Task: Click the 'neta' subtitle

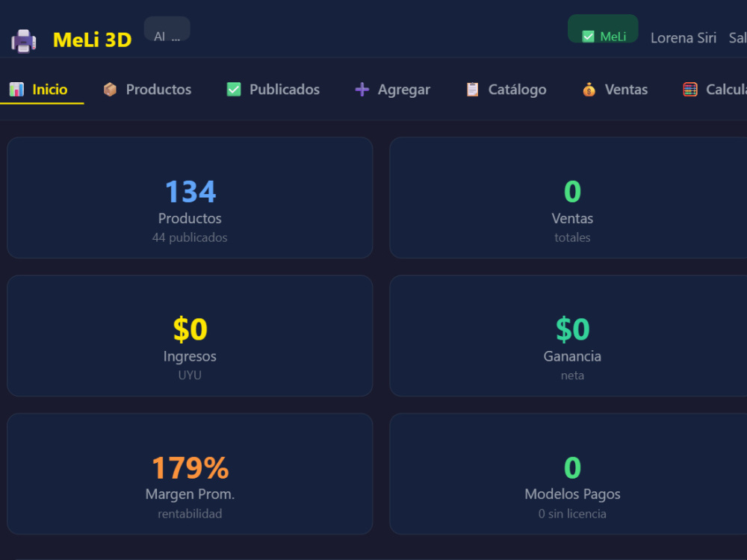Action: tap(572, 376)
